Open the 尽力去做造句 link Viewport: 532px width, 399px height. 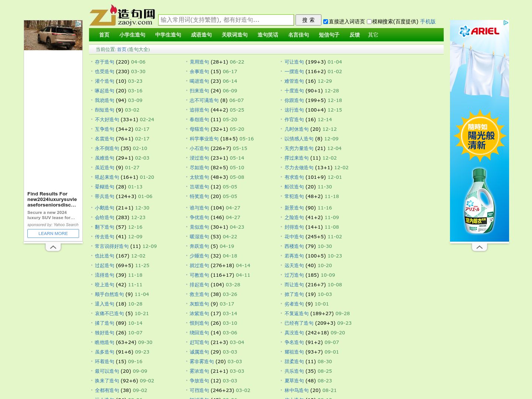point(299,167)
